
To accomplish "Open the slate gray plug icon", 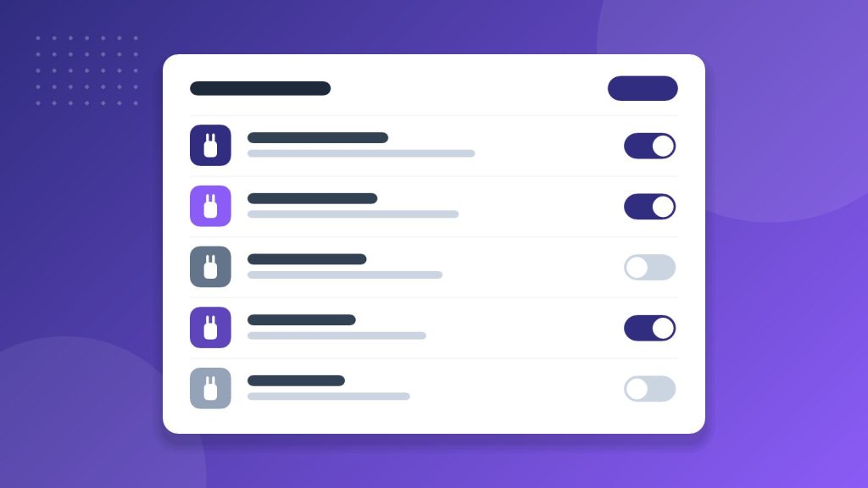I will coord(210,267).
